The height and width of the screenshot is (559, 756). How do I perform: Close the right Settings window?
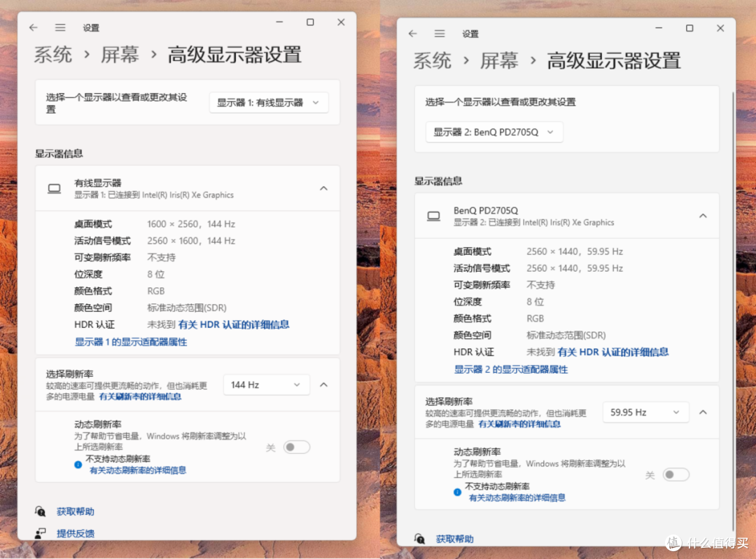pyautogui.click(x=720, y=28)
